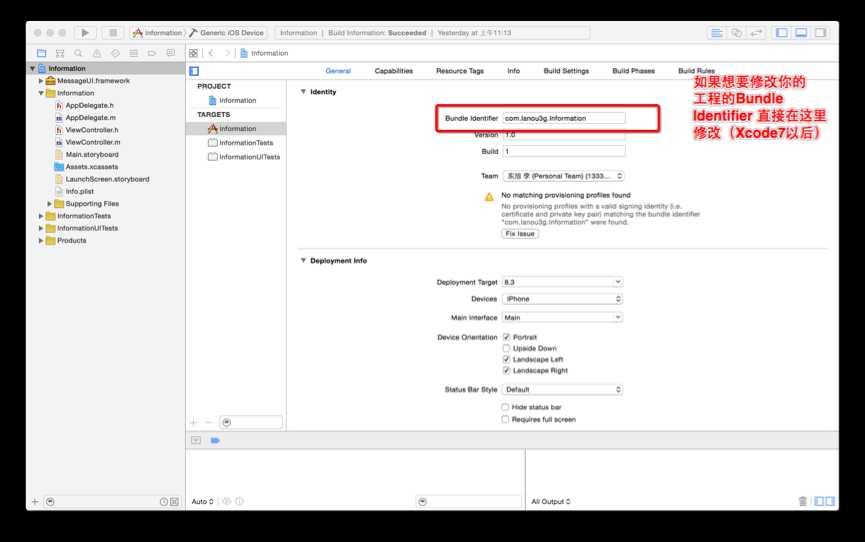Toggle the right utilities panel icon
The image size is (865, 542).
coord(820,33)
